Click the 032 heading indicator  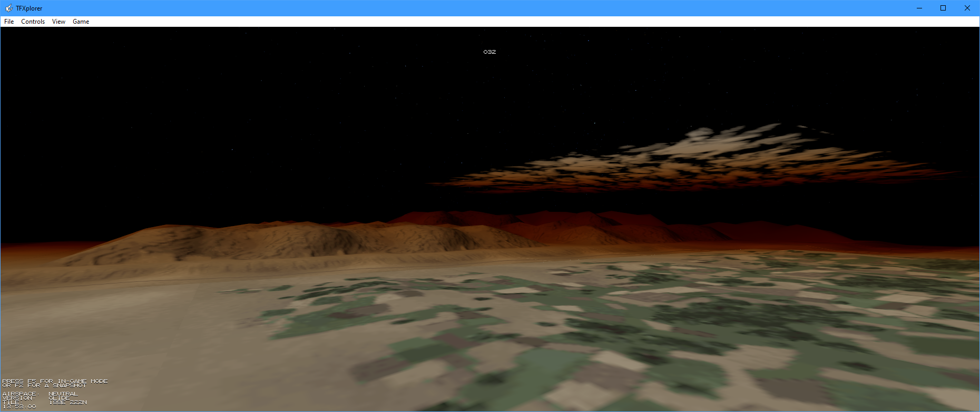[489, 52]
